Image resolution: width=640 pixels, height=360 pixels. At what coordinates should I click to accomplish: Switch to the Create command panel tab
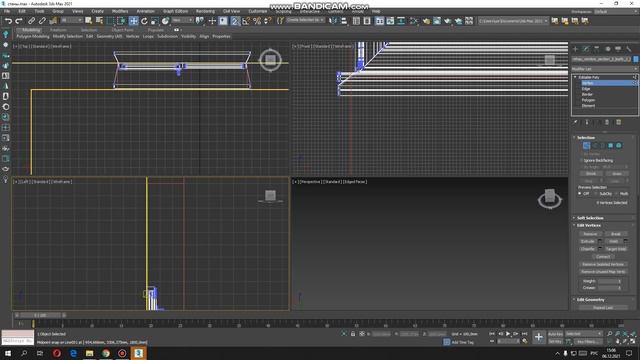[x=576, y=49]
